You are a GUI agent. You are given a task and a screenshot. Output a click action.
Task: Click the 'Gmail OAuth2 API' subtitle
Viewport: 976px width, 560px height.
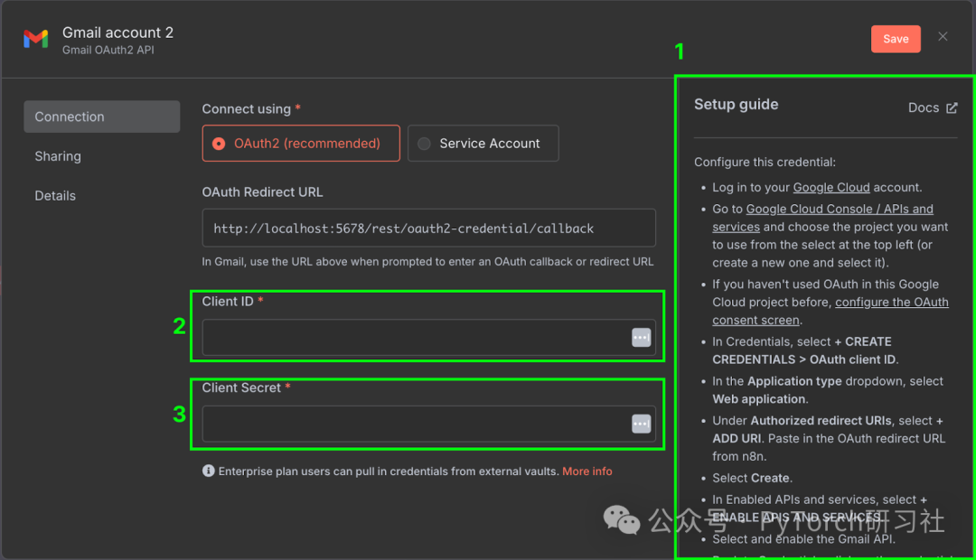click(x=108, y=50)
